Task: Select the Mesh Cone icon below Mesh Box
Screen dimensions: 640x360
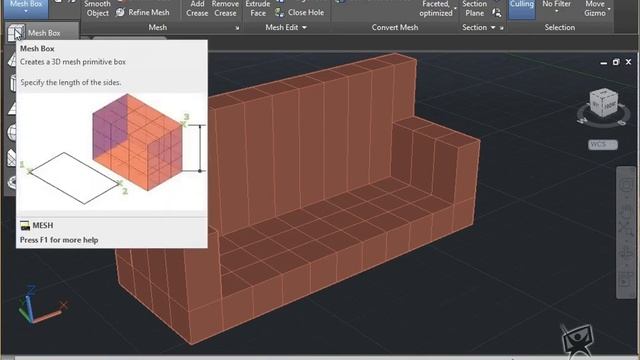Action: pos(11,60)
